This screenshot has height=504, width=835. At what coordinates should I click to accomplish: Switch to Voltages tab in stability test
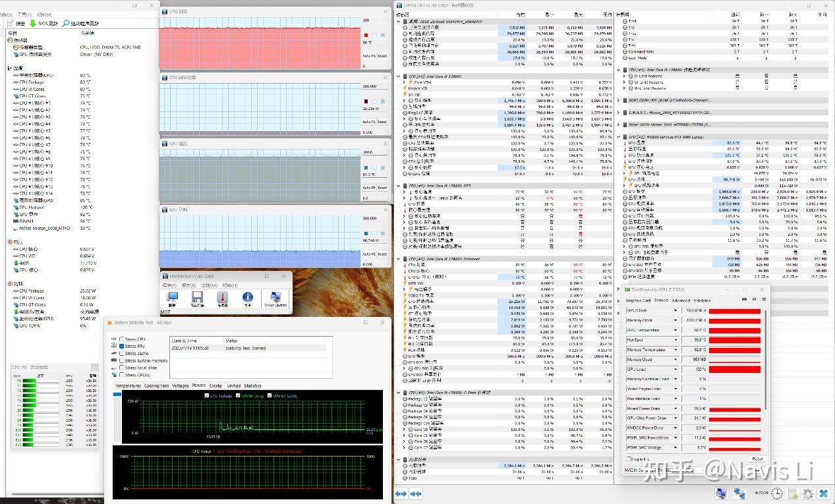point(181,386)
